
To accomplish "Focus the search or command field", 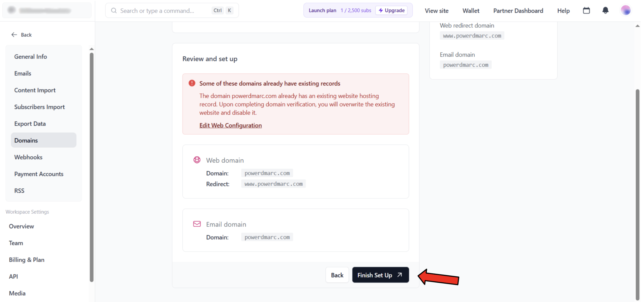I will coord(172,11).
